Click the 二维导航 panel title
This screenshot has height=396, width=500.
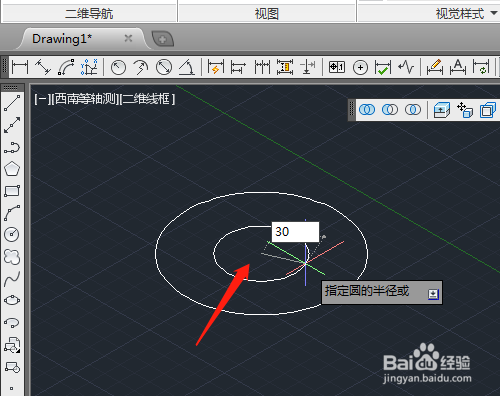pos(89,14)
